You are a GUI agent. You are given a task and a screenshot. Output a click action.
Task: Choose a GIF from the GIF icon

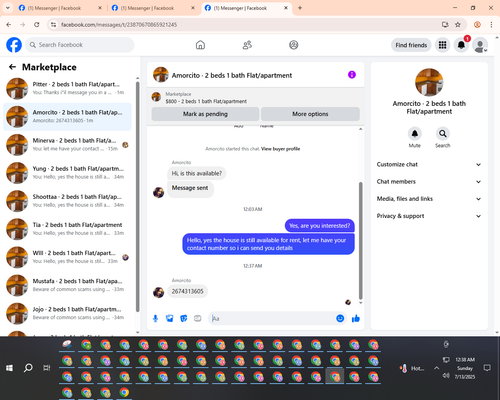198,319
